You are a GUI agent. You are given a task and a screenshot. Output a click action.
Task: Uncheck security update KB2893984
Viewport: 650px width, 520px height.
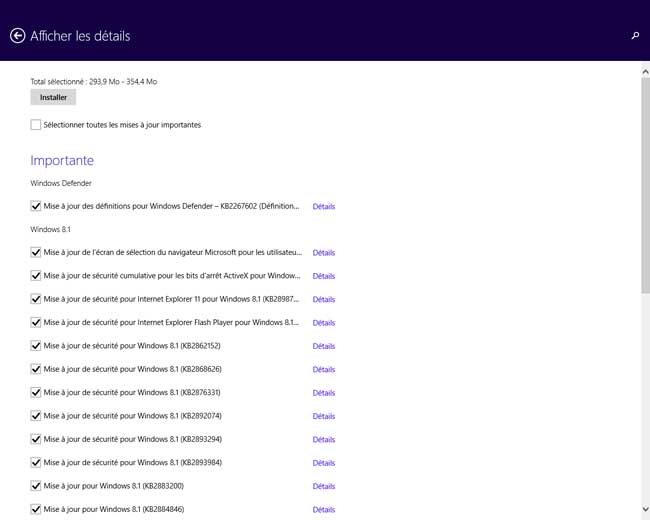click(36, 462)
